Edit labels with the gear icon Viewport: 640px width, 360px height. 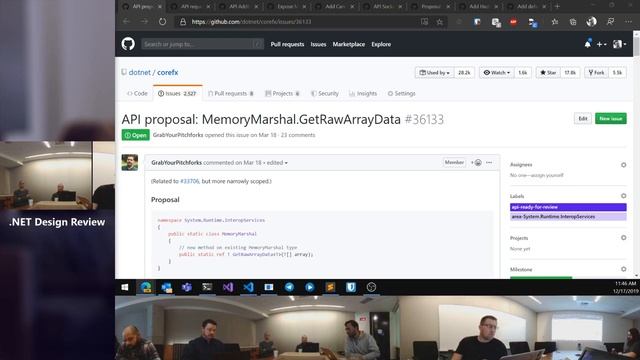point(623,196)
